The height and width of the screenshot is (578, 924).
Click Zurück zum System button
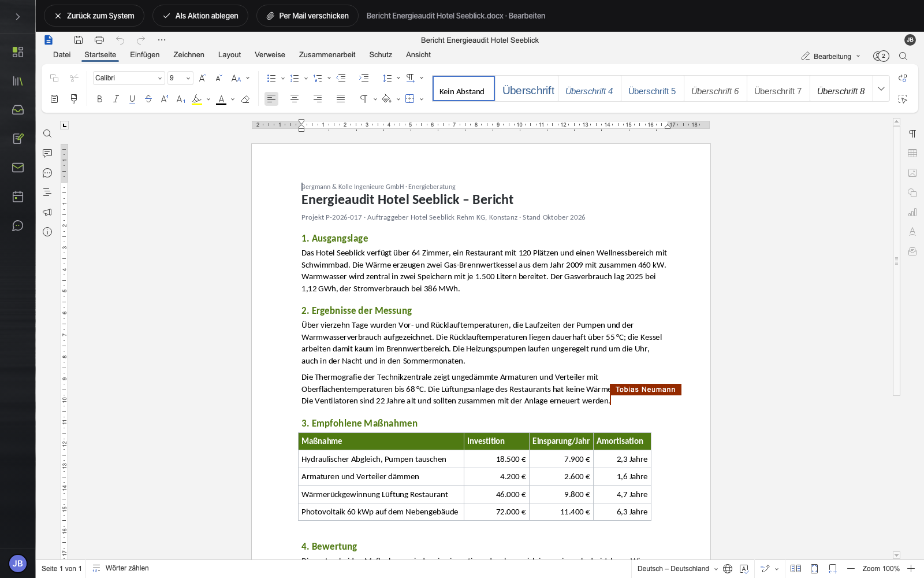coord(94,16)
